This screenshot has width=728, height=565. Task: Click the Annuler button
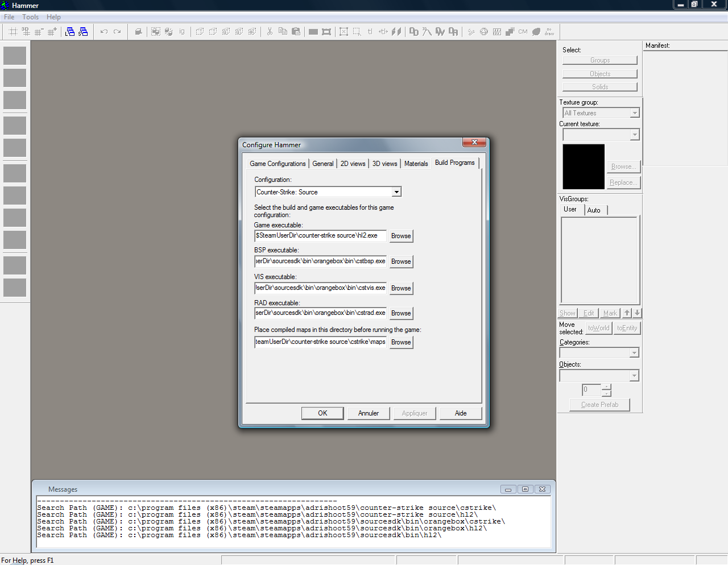tap(369, 413)
